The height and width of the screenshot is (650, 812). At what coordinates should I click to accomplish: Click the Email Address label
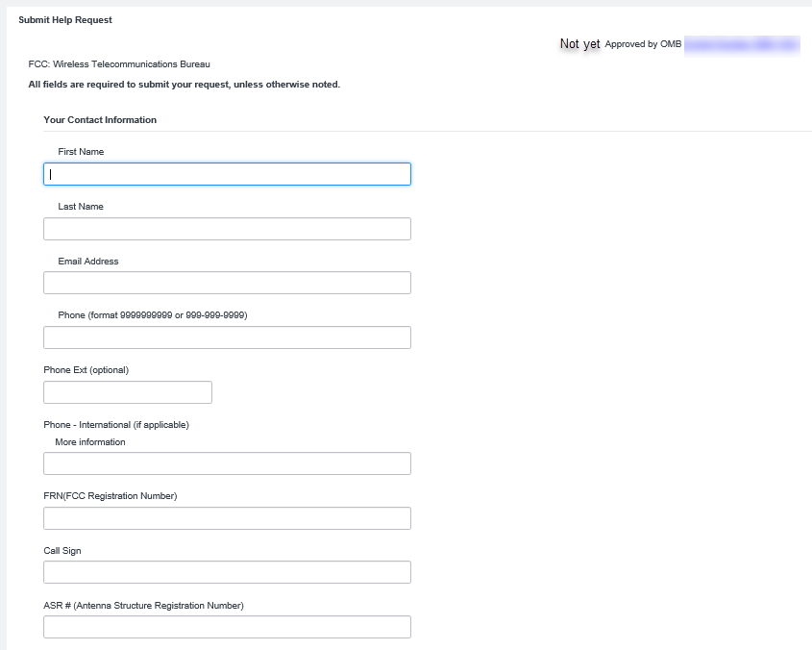[88, 262]
